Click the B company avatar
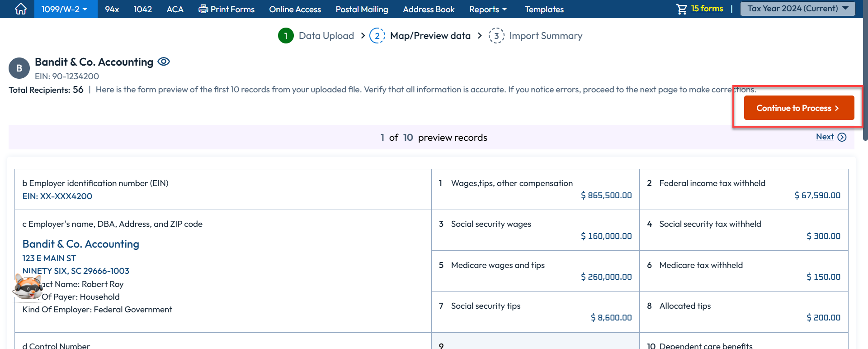The height and width of the screenshot is (349, 868). click(19, 68)
